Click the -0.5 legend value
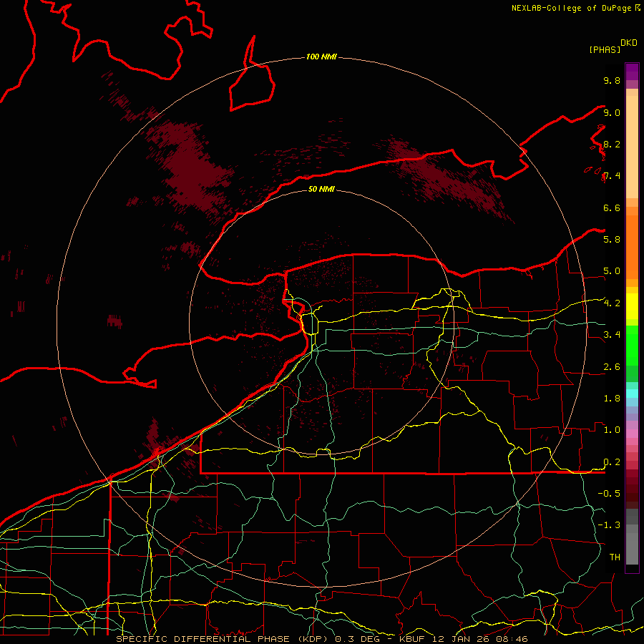The width and height of the screenshot is (644, 644). click(609, 493)
